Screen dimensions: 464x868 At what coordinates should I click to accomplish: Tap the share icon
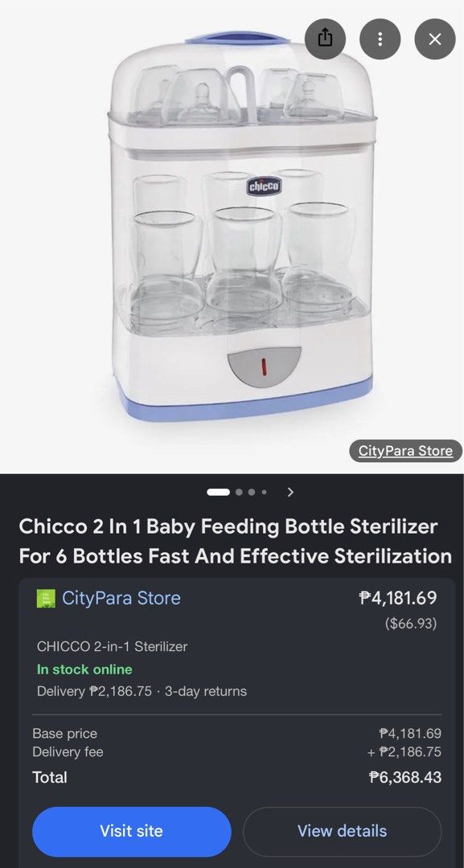click(x=325, y=39)
